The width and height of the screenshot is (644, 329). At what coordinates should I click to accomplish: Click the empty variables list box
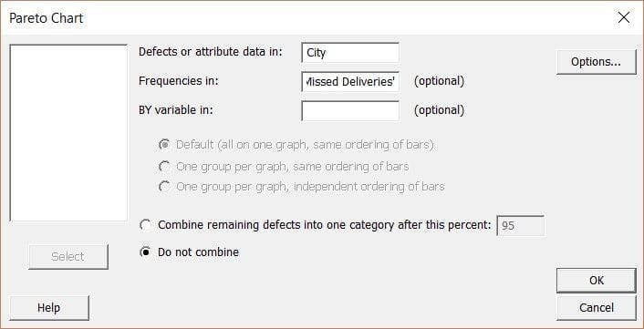68,133
